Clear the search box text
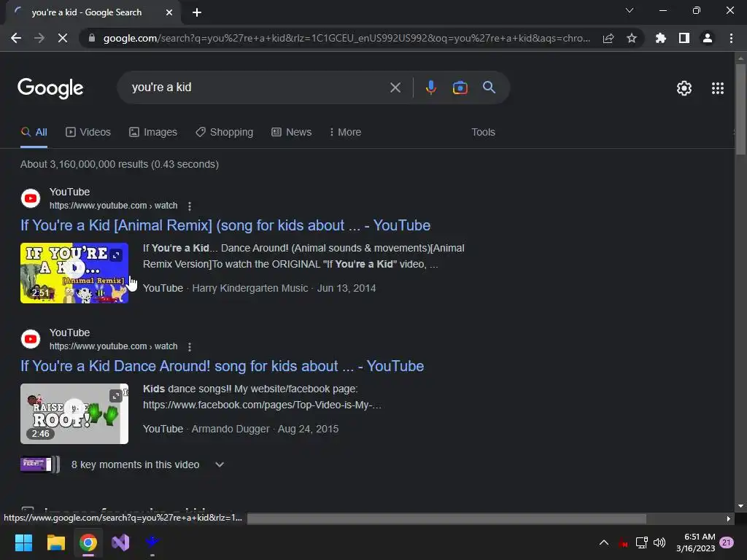The image size is (747, 560). click(395, 87)
